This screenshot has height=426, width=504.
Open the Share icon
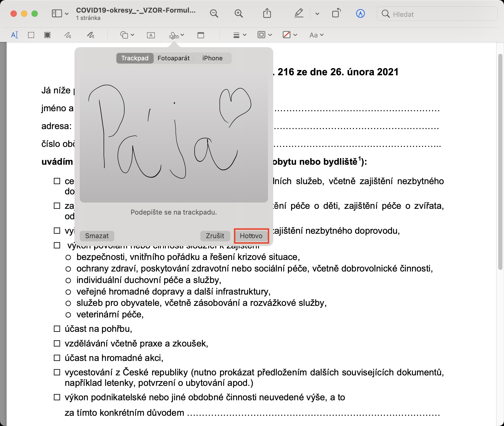267,13
